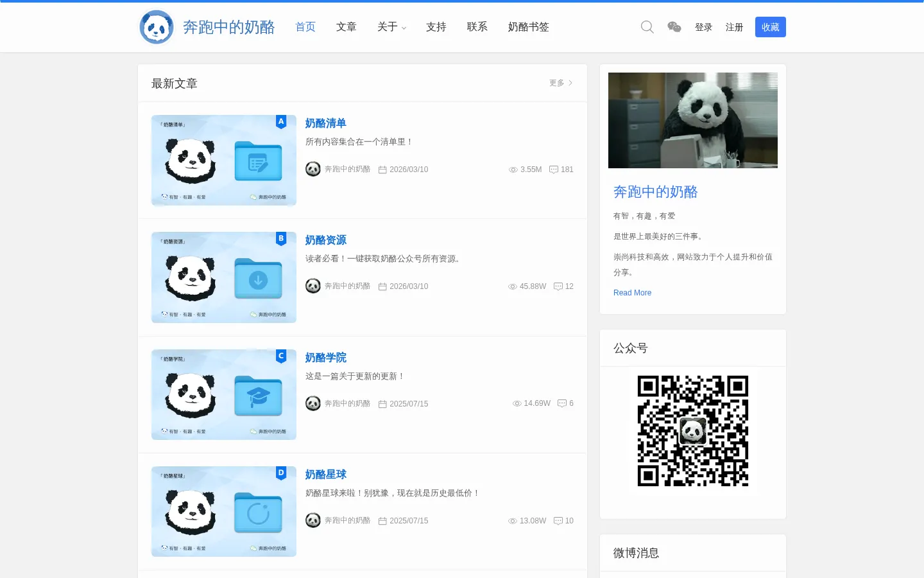Screen dimensions: 924x578
Task: Click author avatar in 奶酪清单 row
Action: tap(313, 169)
